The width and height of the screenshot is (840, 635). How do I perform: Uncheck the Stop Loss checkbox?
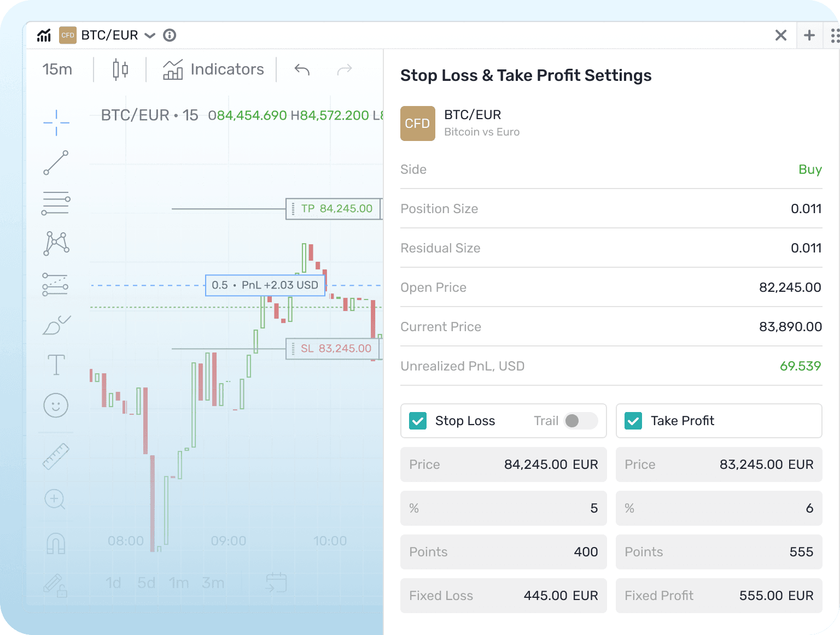[x=418, y=421]
